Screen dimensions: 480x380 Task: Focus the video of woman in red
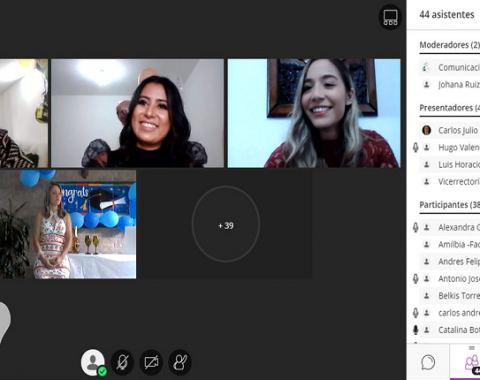pyautogui.click(x=314, y=113)
